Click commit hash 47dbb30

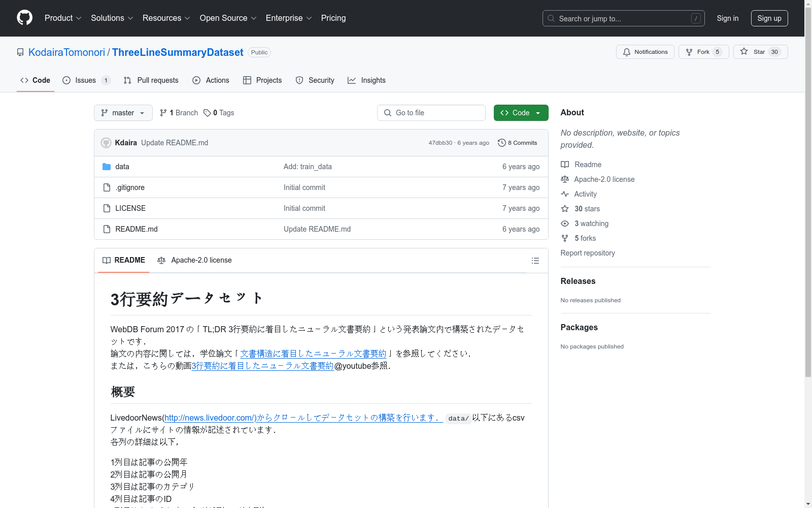tap(440, 143)
